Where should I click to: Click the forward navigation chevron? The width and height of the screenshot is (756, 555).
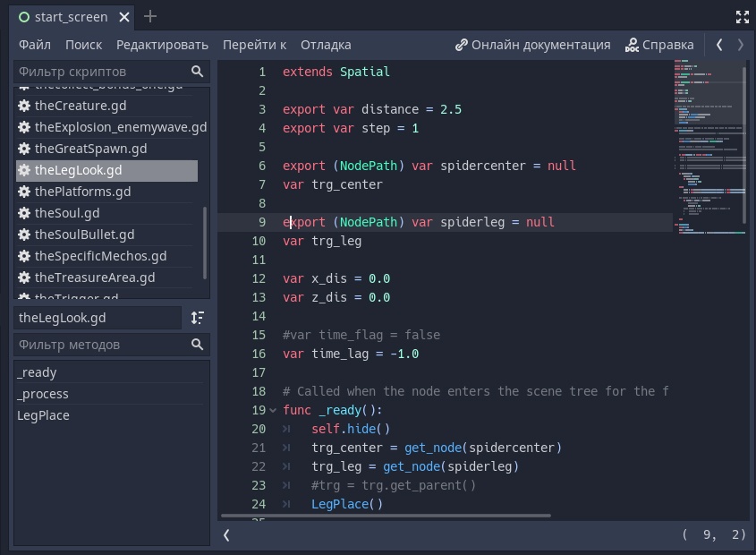tap(739, 44)
